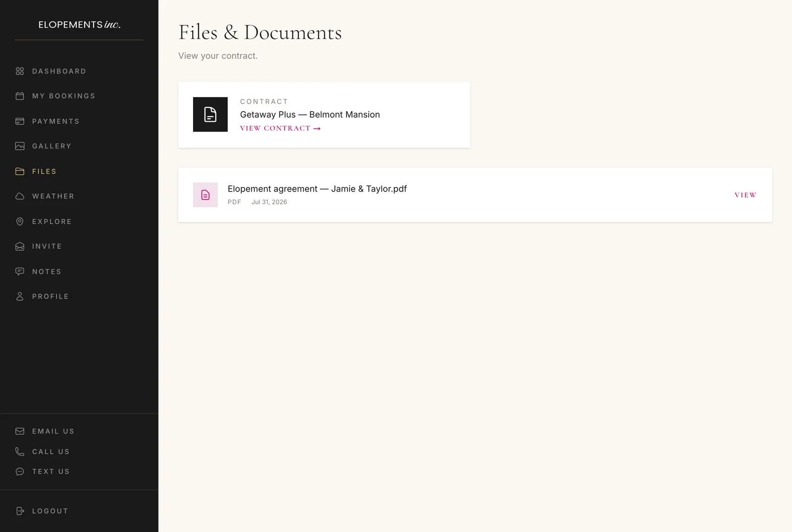The image size is (792, 532).
Task: Click the Text Us chat icon
Action: [x=20, y=472]
